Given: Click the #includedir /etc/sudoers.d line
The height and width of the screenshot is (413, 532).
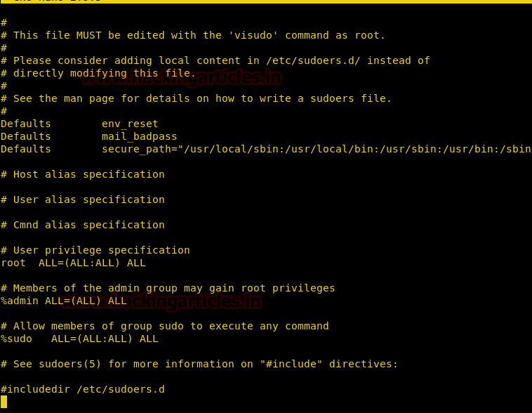Looking at the screenshot, I should point(83,389).
